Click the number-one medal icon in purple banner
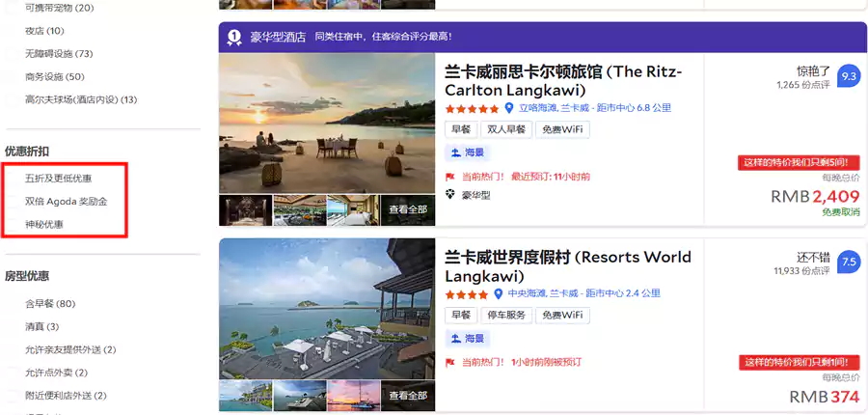This screenshot has height=415, width=868. (x=233, y=38)
